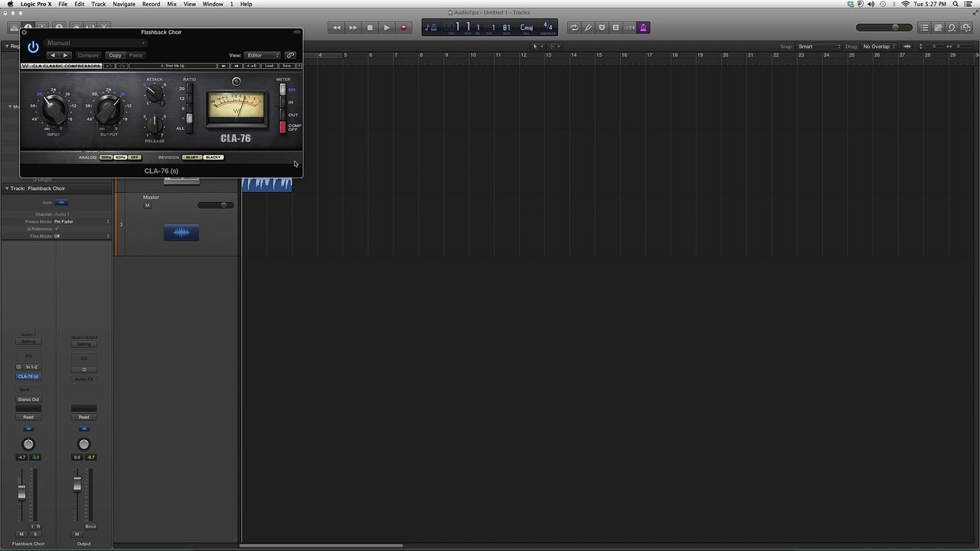Click the ATTACK knob
Viewport: 980px width, 551px height.
point(155,94)
